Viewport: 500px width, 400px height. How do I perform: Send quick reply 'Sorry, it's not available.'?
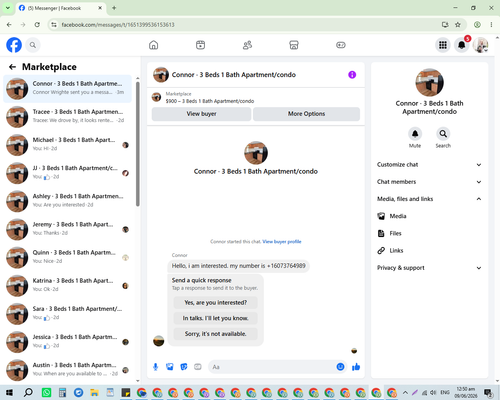point(216,334)
